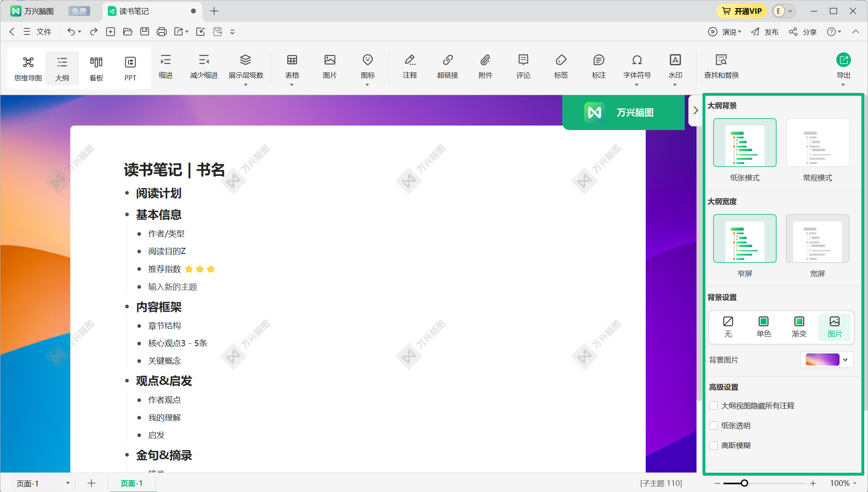Adjust the zoom slider handle

tap(744, 483)
